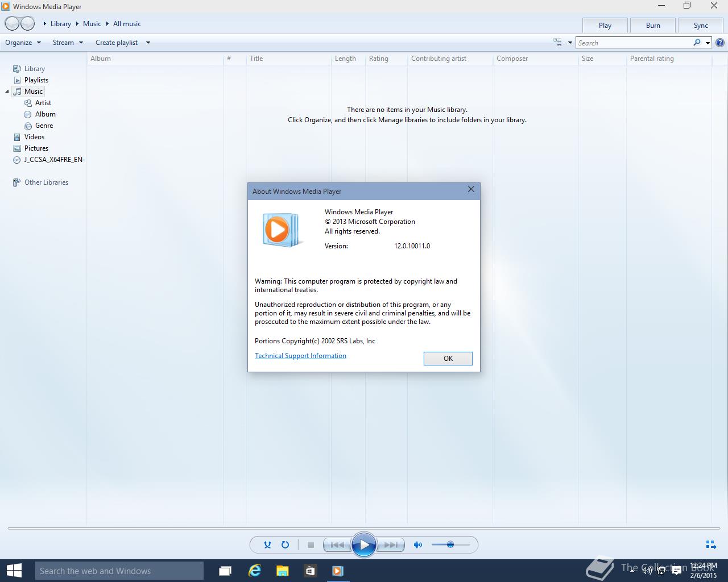Expand the arrow before Music breadcrumb
Image resolution: width=728 pixels, height=582 pixels.
(77, 24)
